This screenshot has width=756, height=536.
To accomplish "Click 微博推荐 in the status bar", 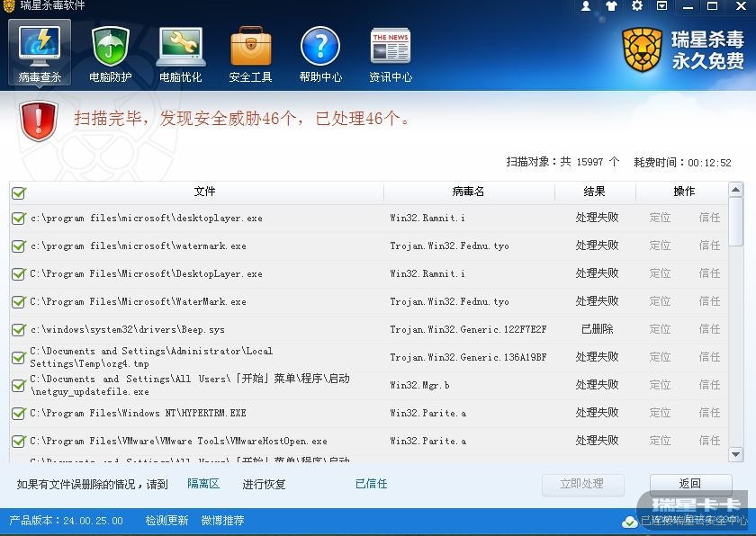I will point(223,521).
